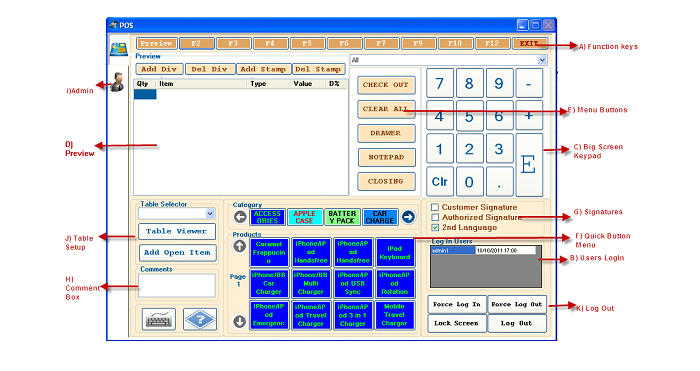700x371 pixels.
Task: Open the NOTEPAD button
Action: pos(386,157)
